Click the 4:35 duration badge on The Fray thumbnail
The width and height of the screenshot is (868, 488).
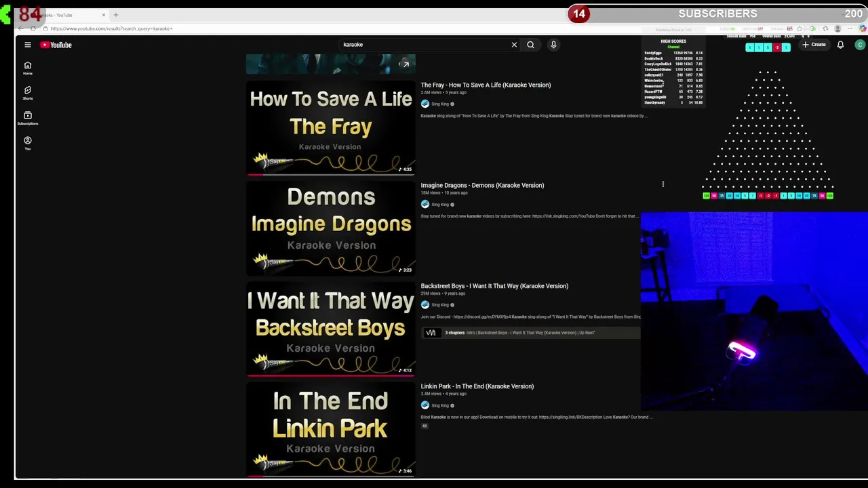406,169
